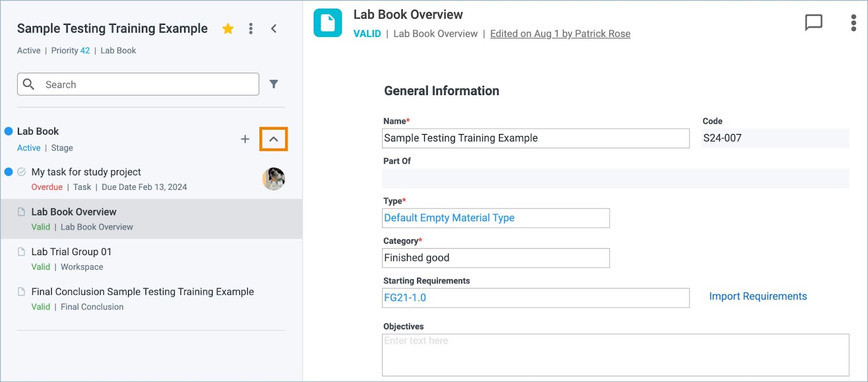Open Final Conclusion Sample Testing Training Example
The height and width of the screenshot is (382, 868).
tap(151, 298)
